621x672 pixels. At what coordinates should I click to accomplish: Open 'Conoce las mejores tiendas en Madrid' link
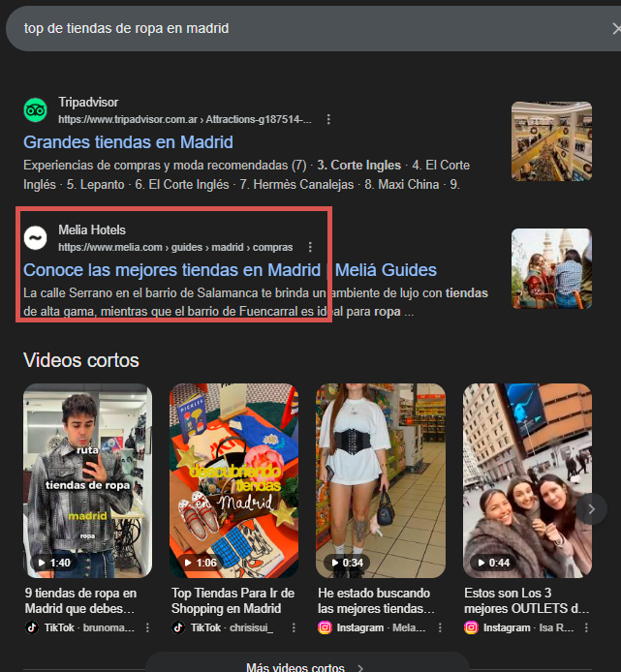(x=230, y=270)
